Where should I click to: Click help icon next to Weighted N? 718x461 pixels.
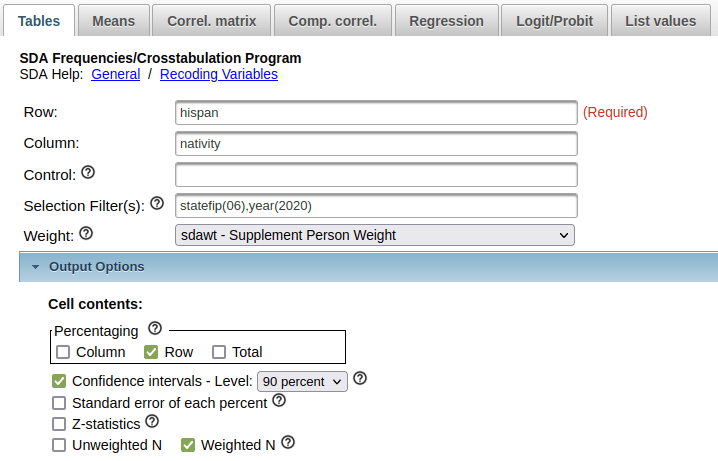pyautogui.click(x=288, y=443)
